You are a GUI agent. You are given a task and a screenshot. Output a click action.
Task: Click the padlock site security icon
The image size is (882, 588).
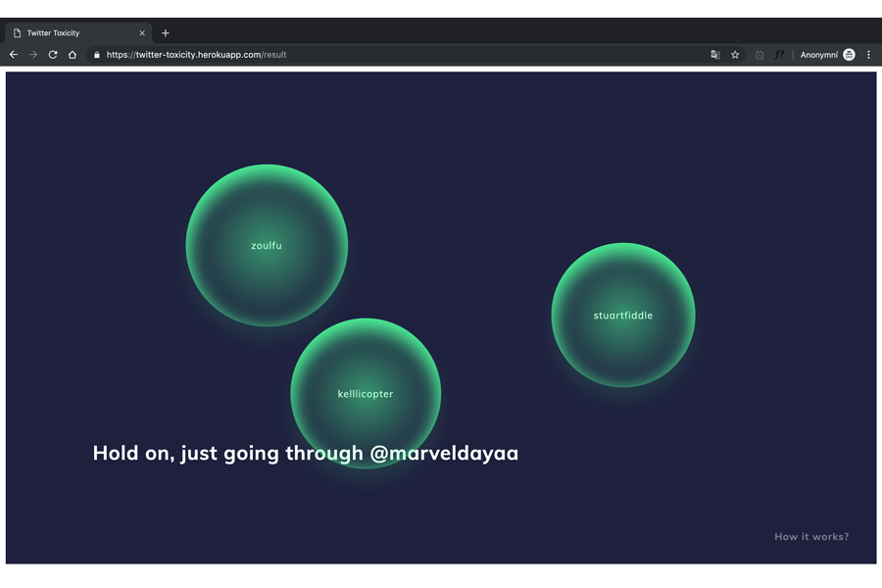(96, 55)
